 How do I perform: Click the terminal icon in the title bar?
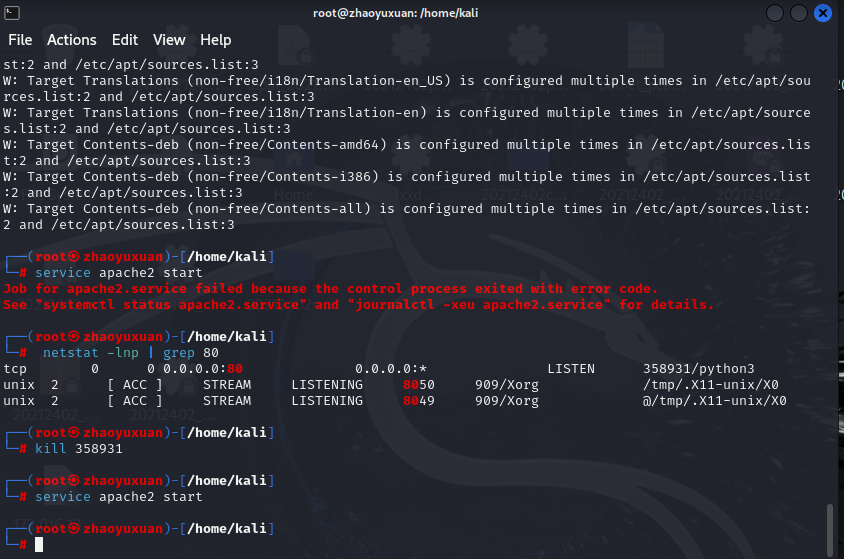coord(14,13)
